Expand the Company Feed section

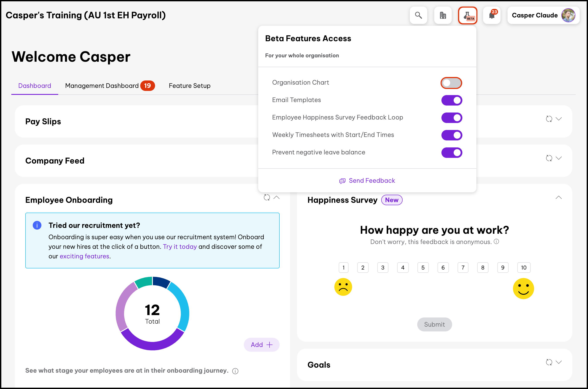pyautogui.click(x=559, y=158)
